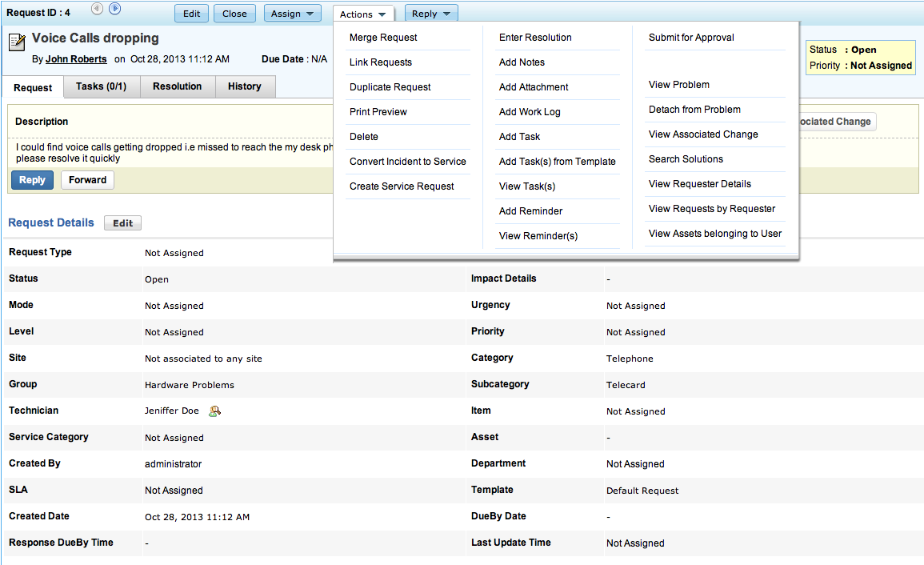The image size is (924, 565).
Task: Select Detach from Problem
Action: pos(694,109)
